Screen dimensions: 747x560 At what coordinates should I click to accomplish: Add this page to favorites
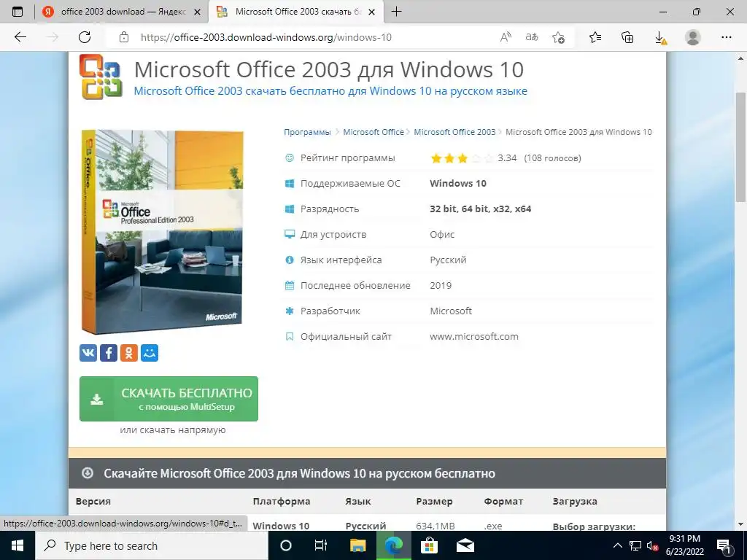558,37
